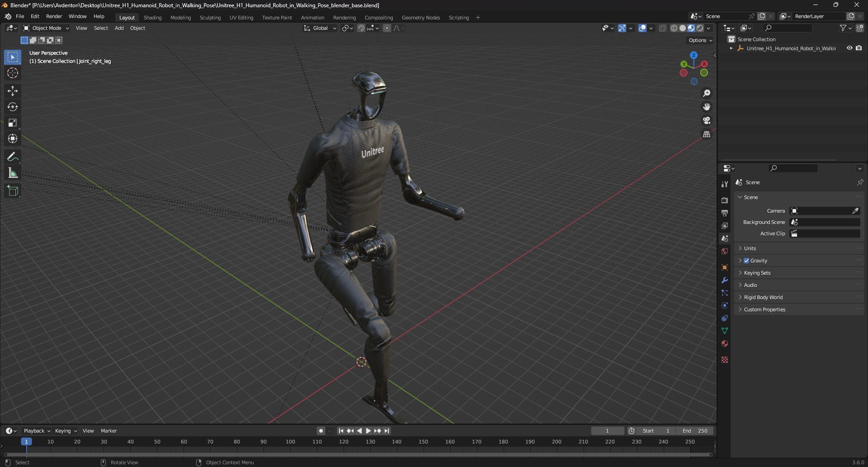Open the Object Mode dropdown
This screenshot has width=868, height=467.
pyautogui.click(x=46, y=28)
